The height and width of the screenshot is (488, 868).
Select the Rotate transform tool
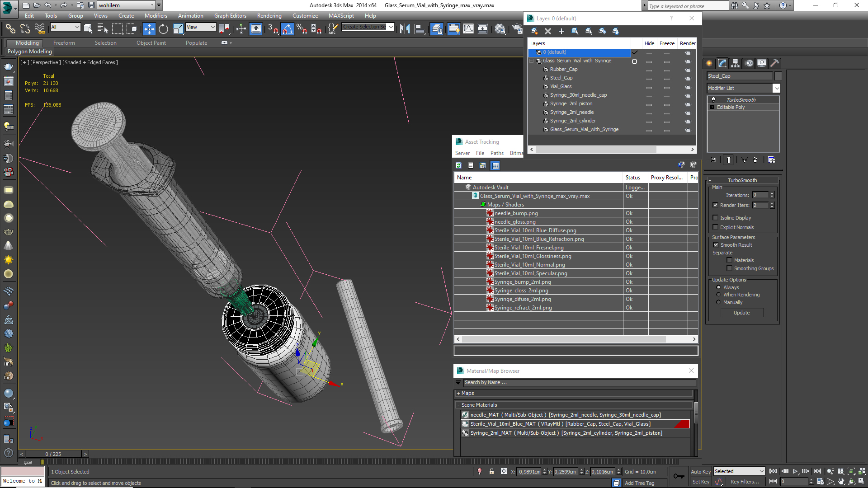point(163,29)
